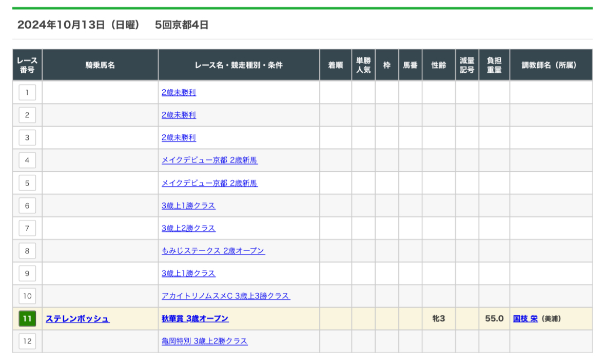Click the race number 1 box
605x364 pixels.
click(27, 92)
